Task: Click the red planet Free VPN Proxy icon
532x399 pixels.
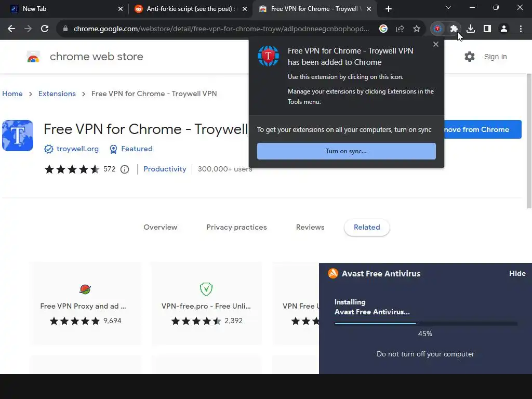Action: tap(85, 289)
